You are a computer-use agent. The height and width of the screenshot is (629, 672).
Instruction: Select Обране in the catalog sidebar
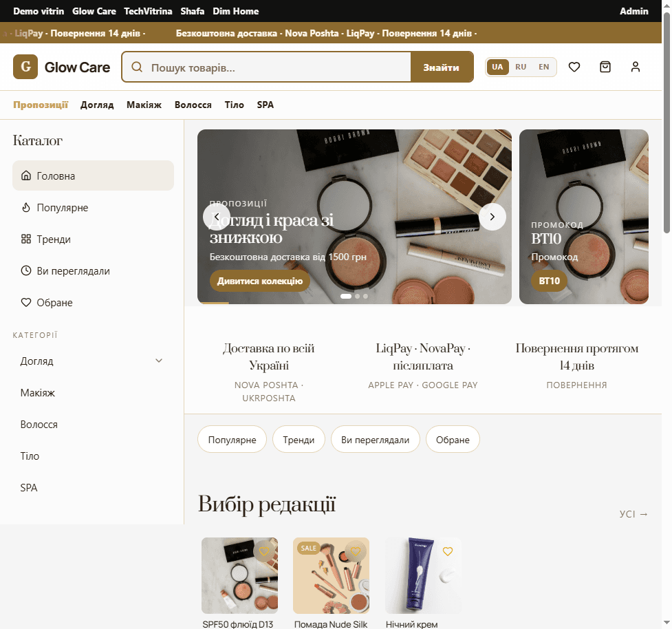pyautogui.click(x=93, y=303)
